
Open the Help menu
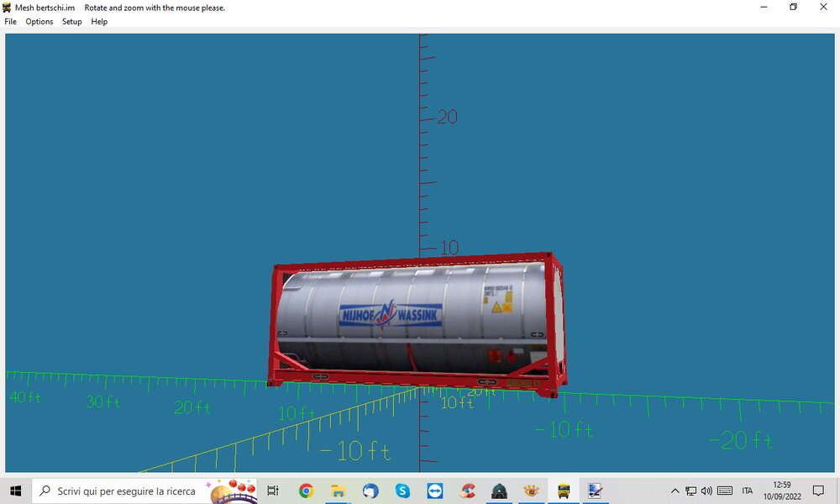99,22
